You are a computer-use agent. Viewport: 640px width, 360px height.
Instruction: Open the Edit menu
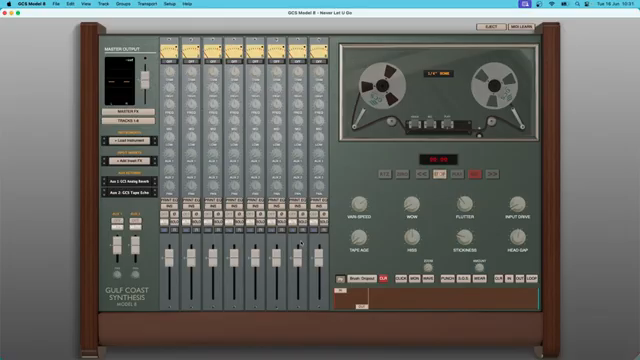tap(70, 4)
